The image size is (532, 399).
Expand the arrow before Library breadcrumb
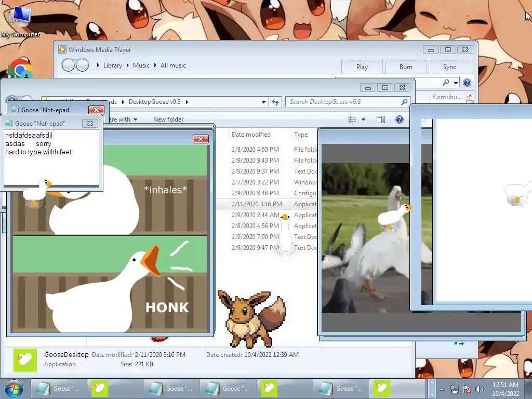pos(98,65)
